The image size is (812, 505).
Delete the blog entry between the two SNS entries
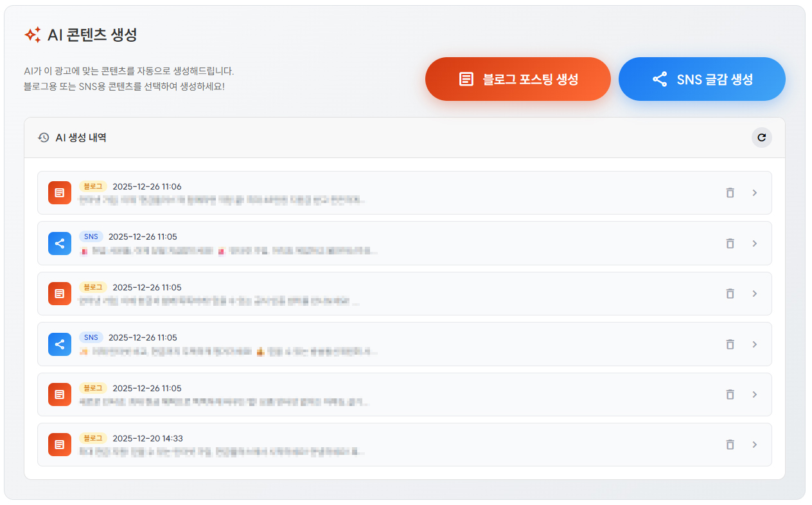pyautogui.click(x=730, y=294)
